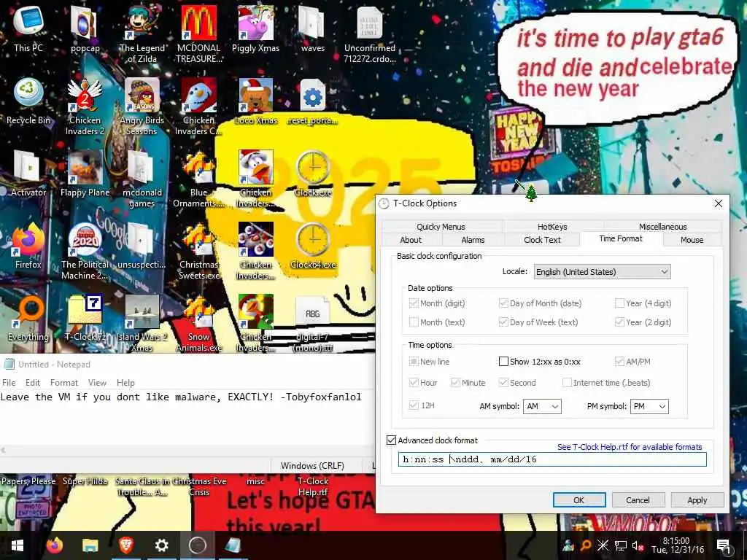747x560 pixels.
Task: Toggle the Internet time (.beats) checkbox
Action: 567,382
